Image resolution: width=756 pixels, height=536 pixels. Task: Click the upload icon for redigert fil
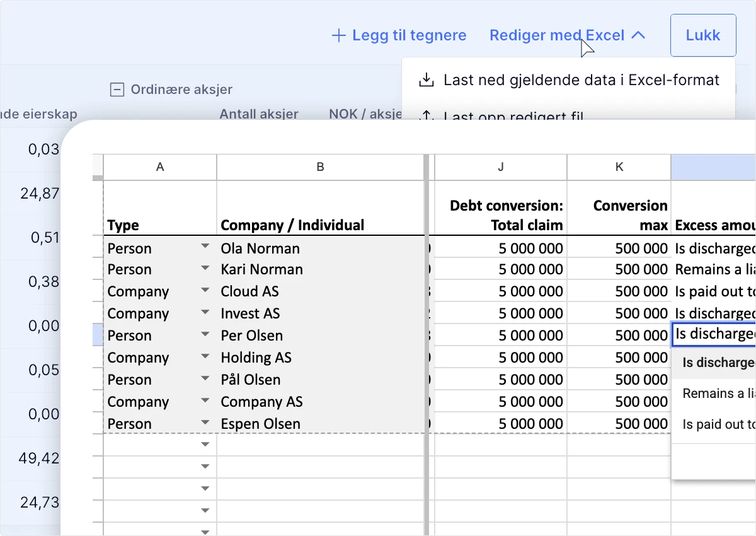427,117
